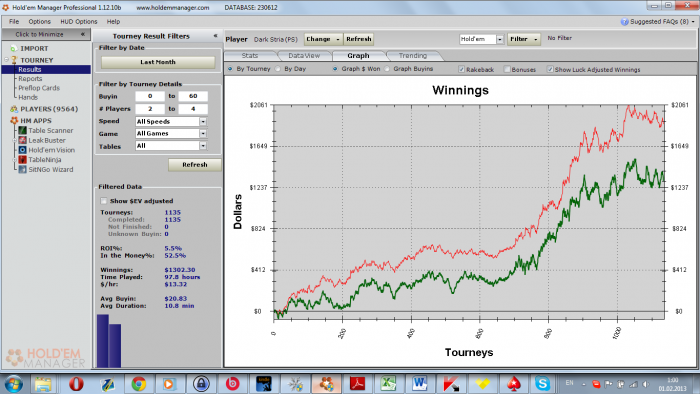Open Kaspersky from the taskbar

tap(451, 384)
